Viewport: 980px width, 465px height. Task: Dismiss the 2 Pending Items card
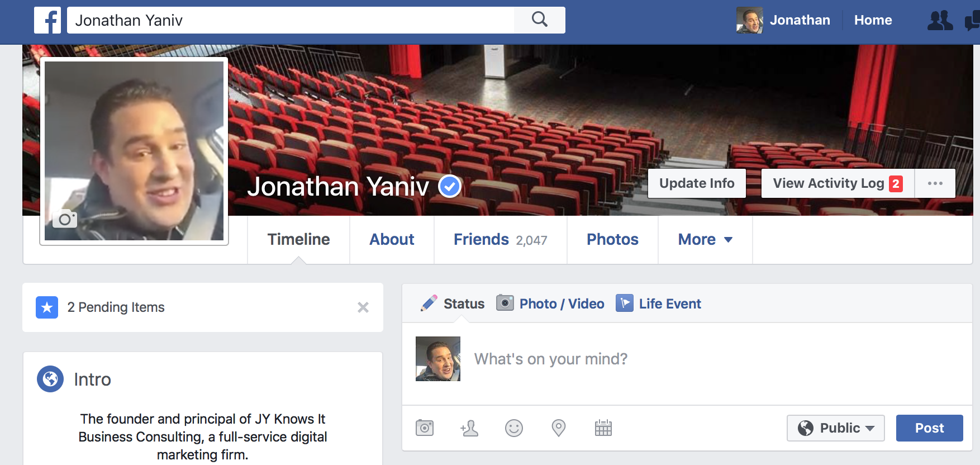click(363, 307)
